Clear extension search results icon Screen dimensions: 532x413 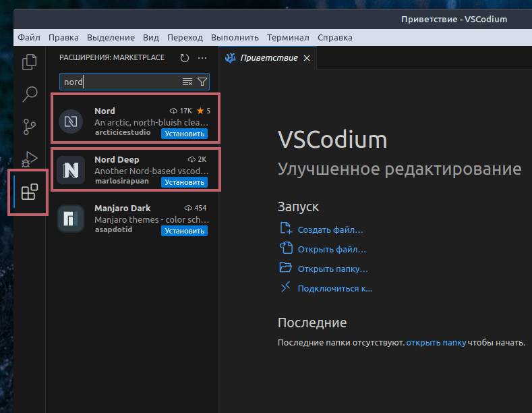[187, 82]
